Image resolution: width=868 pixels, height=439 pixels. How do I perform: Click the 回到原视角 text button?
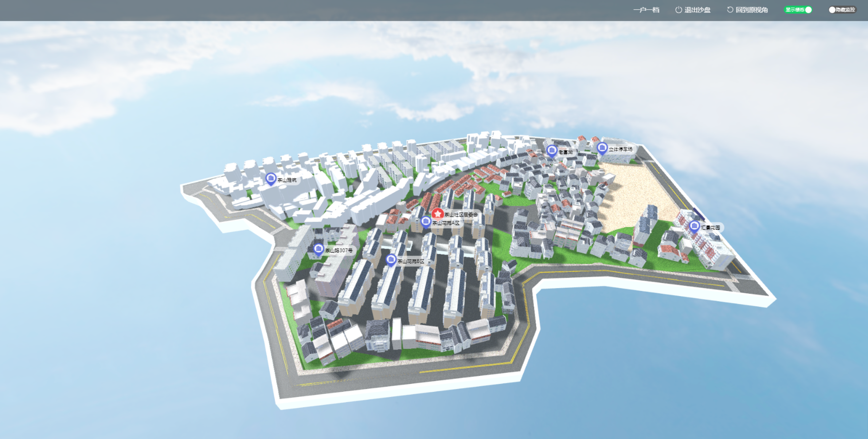point(751,10)
